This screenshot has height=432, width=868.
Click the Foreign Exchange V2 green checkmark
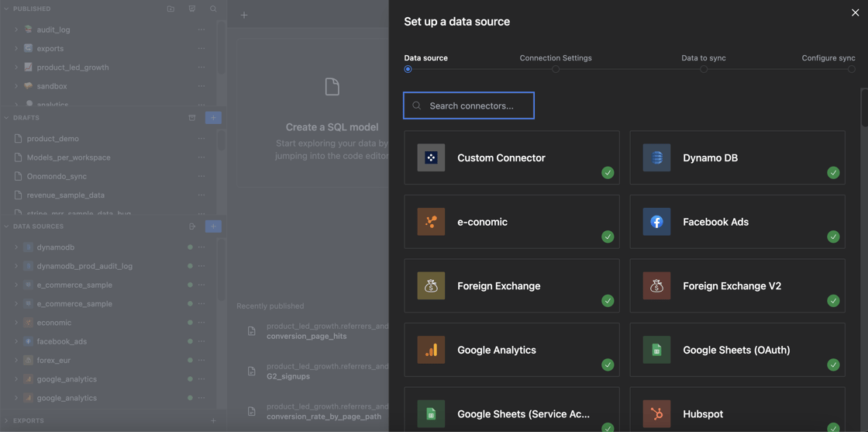(833, 301)
